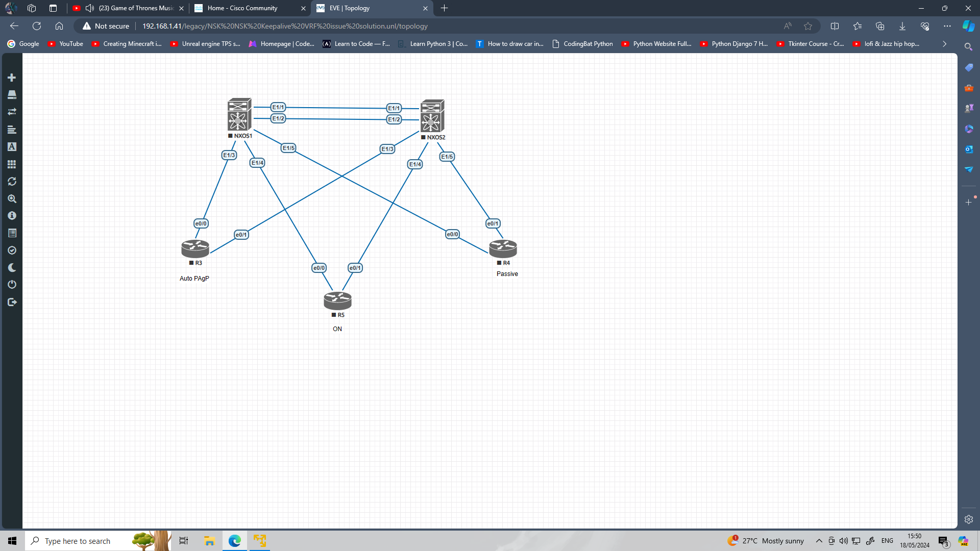980x551 pixels.
Task: Open the Add text object tool
Action: pyautogui.click(x=12, y=146)
